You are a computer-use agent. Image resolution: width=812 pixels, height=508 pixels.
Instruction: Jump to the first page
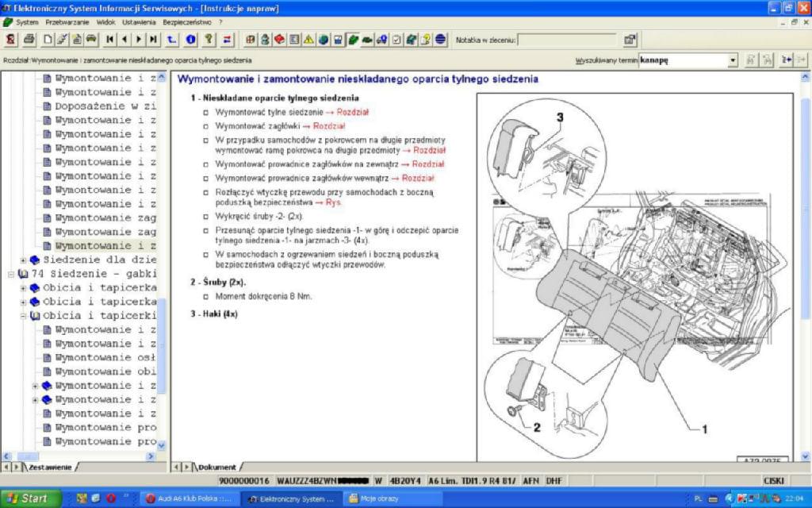point(109,40)
